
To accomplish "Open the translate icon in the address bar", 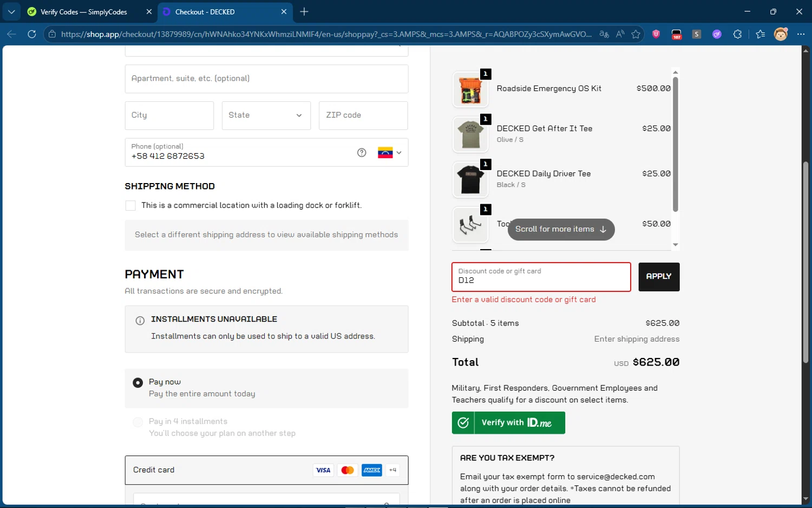I will coord(604,34).
